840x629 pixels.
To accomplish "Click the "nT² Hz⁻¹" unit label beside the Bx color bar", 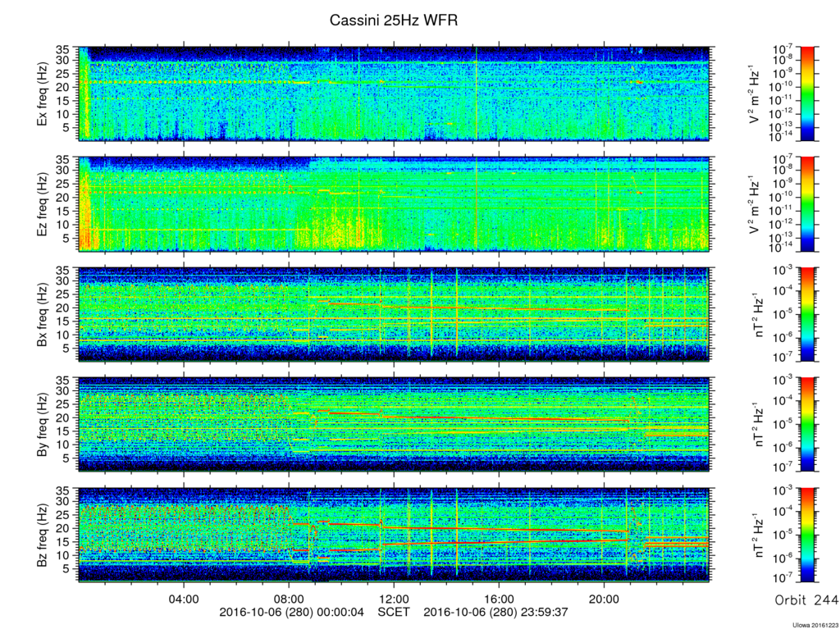I will [x=760, y=315].
